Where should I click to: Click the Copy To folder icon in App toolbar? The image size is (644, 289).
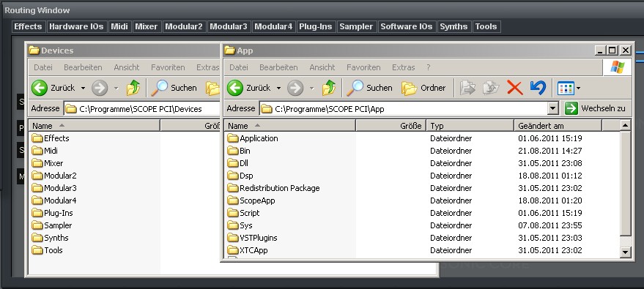tap(491, 88)
